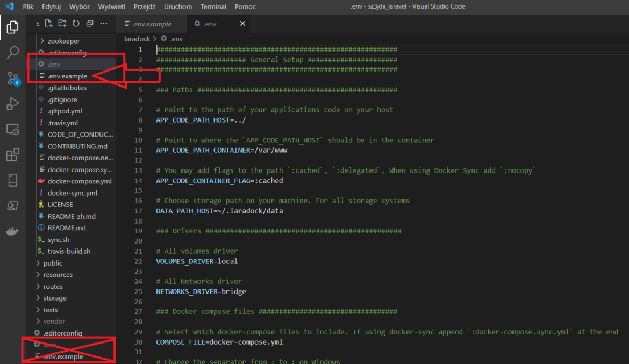
Task: Open the Run and Debug view
Action: tap(12, 104)
